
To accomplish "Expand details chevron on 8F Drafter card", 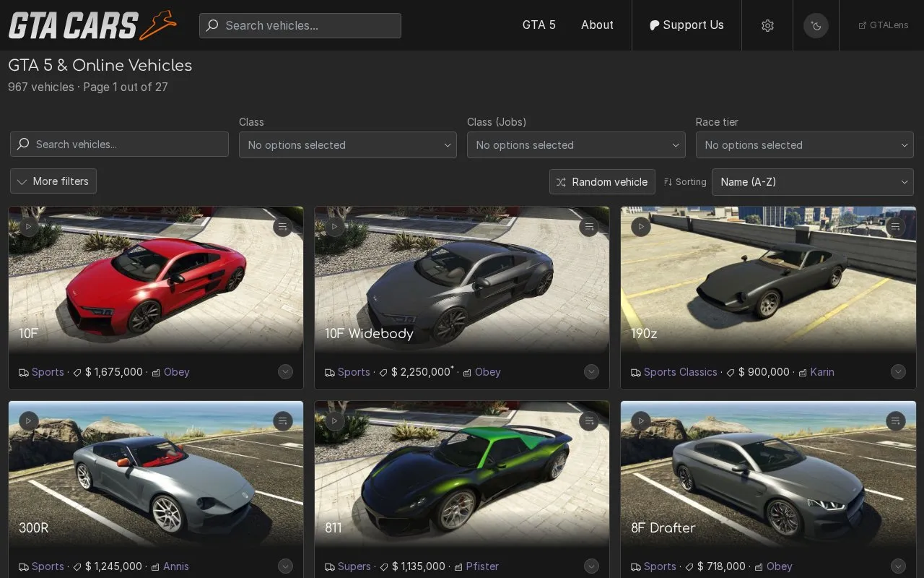I will point(898,566).
